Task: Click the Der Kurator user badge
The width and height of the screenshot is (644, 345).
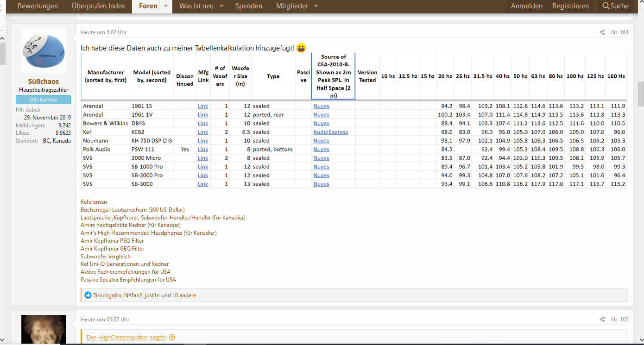Action: [44, 100]
